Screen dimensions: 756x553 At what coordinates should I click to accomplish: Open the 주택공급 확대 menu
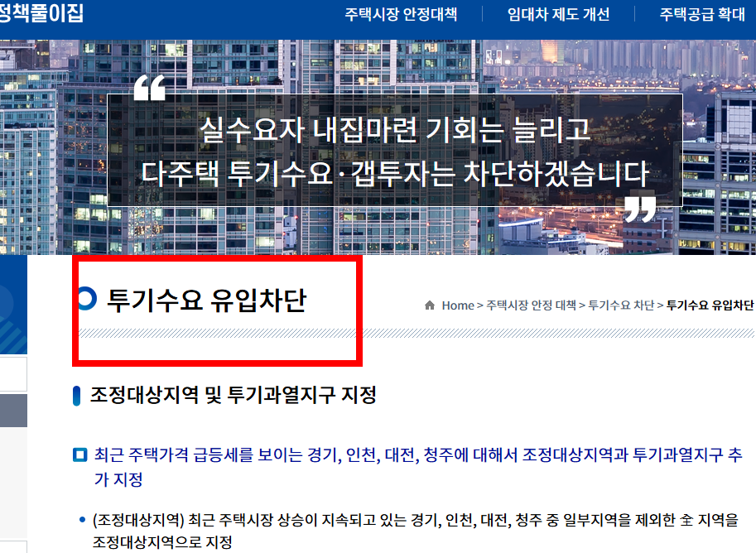coord(700,12)
